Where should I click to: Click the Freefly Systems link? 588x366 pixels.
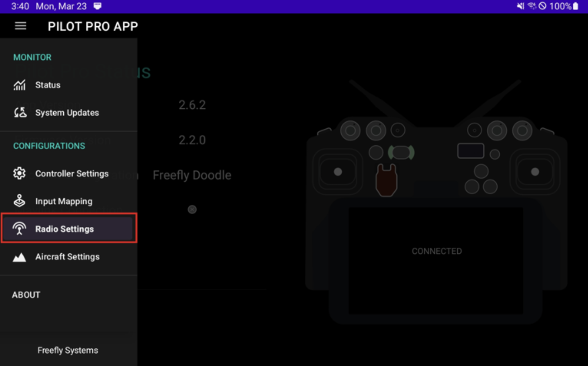pyautogui.click(x=68, y=350)
